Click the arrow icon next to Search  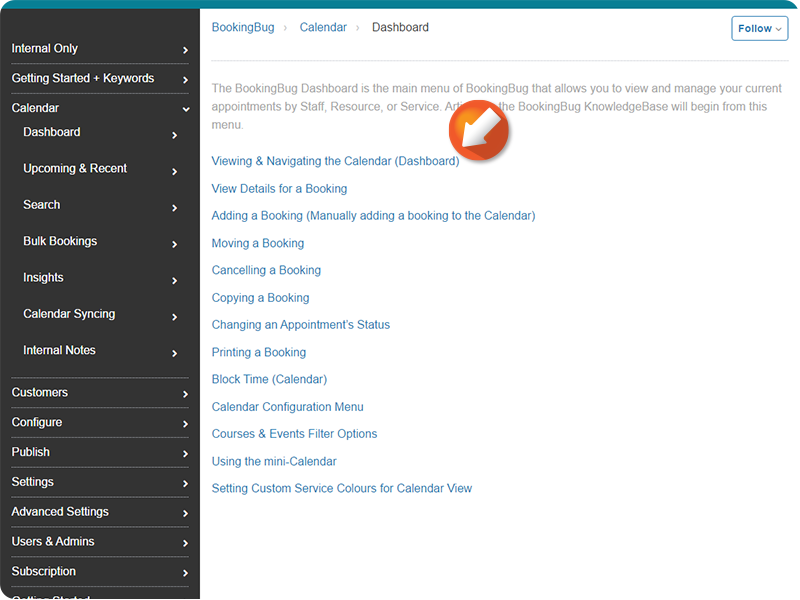click(x=175, y=208)
